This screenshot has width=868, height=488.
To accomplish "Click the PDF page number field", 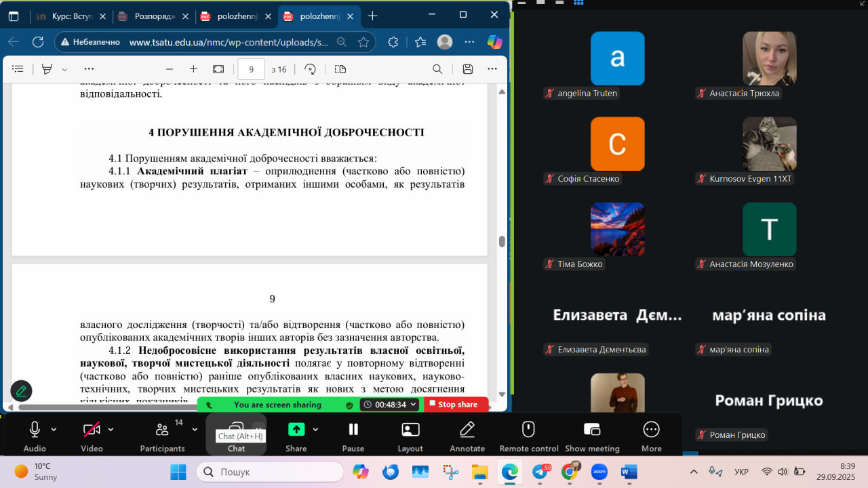I will (x=252, y=69).
